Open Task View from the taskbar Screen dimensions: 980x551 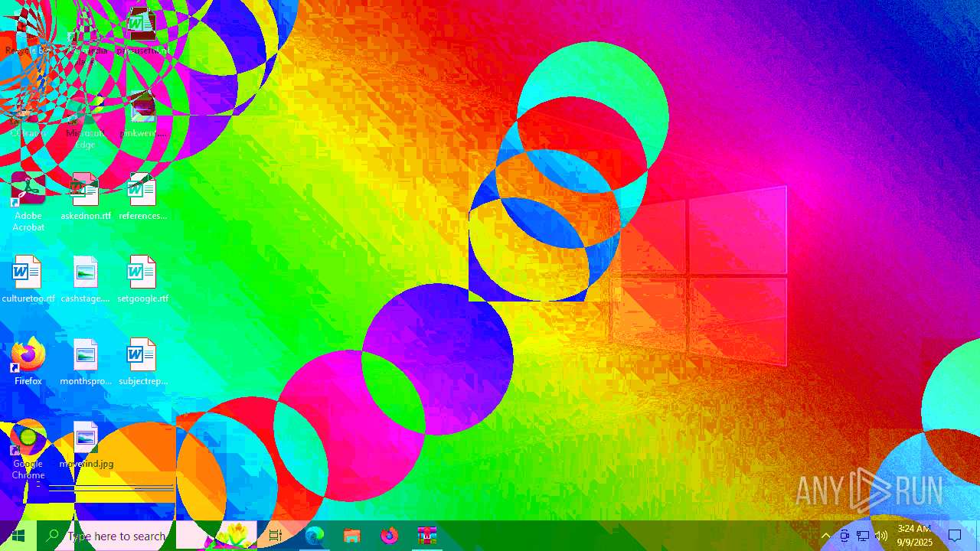coord(276,536)
